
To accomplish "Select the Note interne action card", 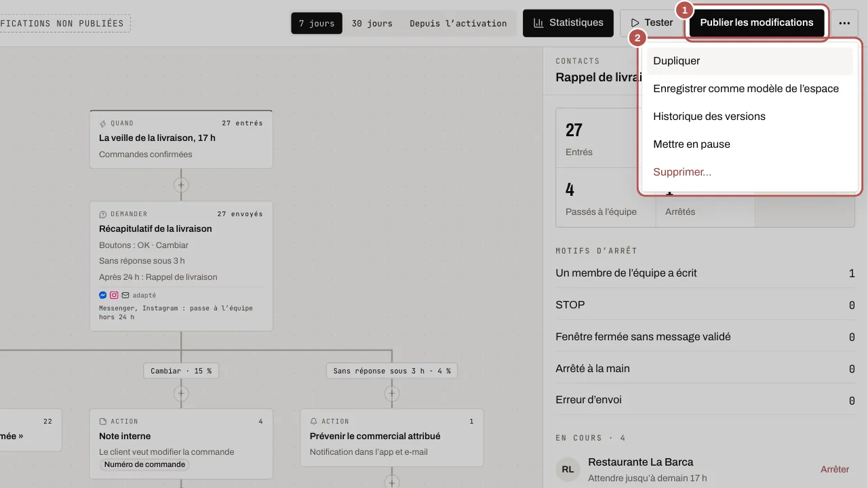I will point(181,443).
